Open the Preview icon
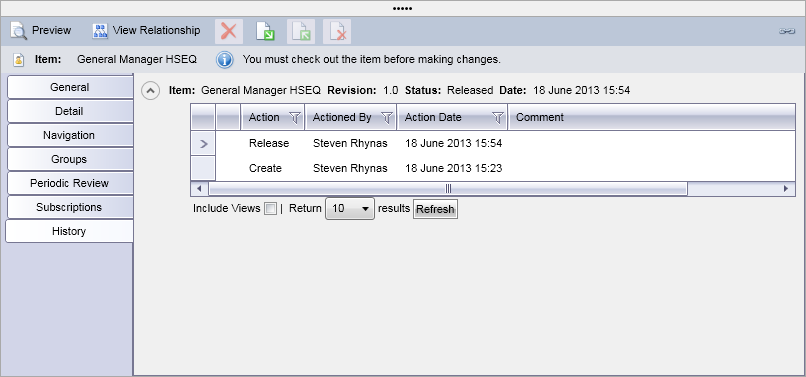The height and width of the screenshot is (377, 806). [19, 31]
